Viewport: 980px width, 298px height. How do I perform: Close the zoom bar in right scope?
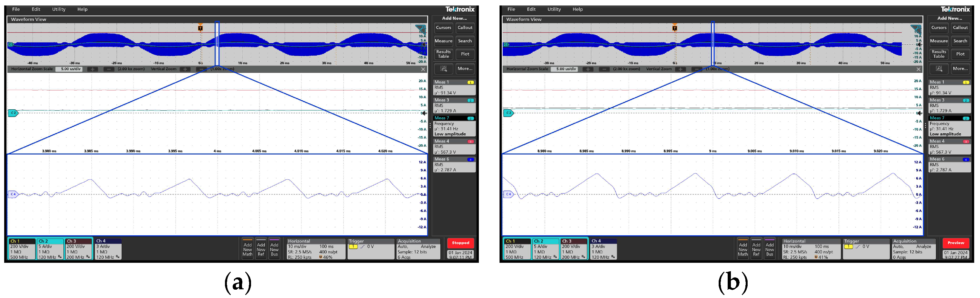pyautogui.click(x=919, y=69)
